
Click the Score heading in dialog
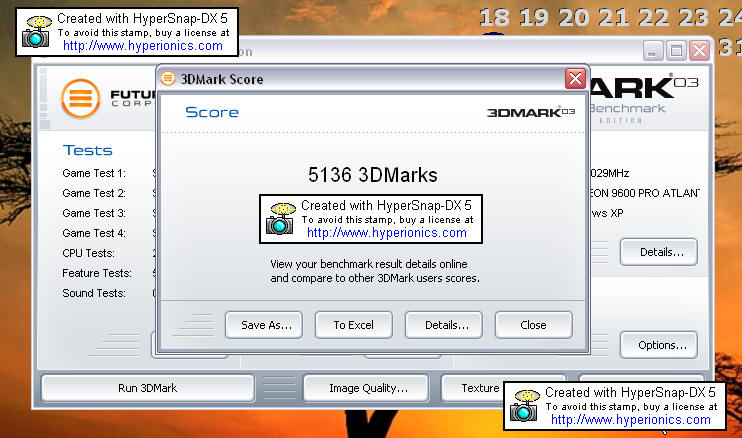[212, 112]
